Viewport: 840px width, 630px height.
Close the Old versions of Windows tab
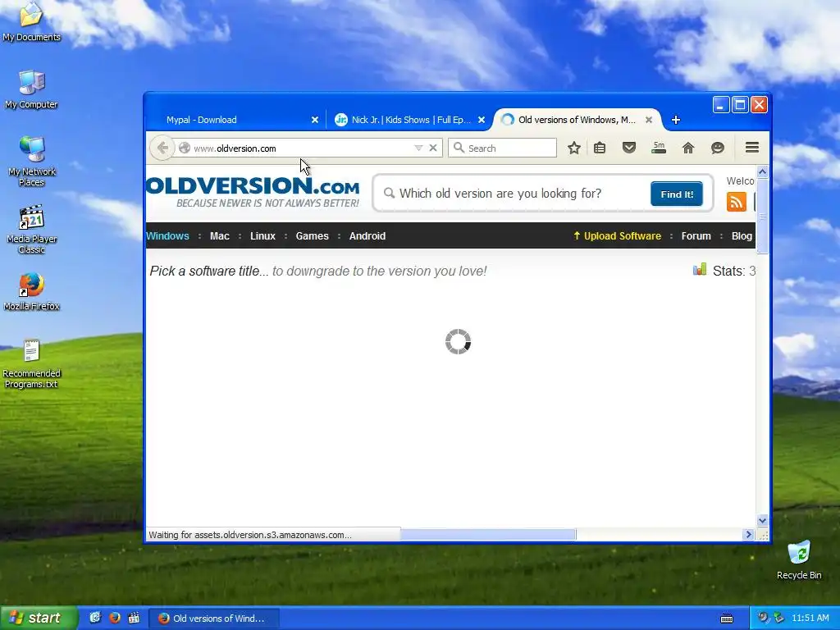pyautogui.click(x=649, y=120)
